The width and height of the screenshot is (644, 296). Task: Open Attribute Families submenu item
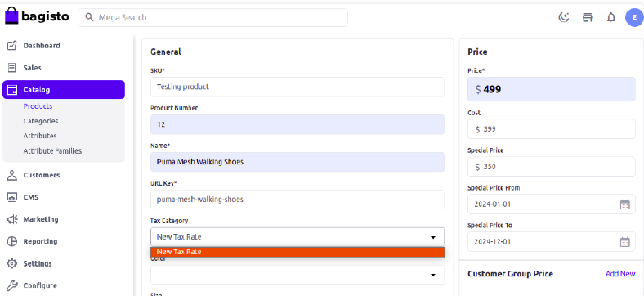[52, 151]
